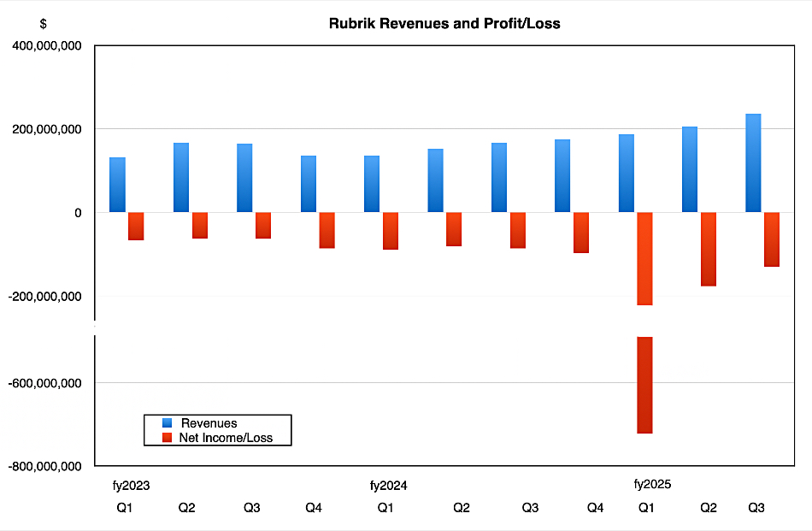
Task: Click the blue Revenues legend swatch
Action: pyautogui.click(x=167, y=422)
